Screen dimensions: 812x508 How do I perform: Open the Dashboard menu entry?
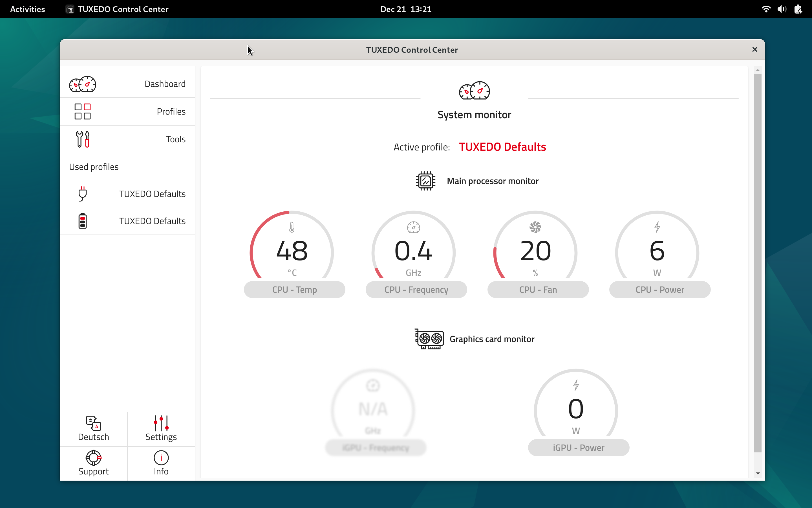point(127,84)
